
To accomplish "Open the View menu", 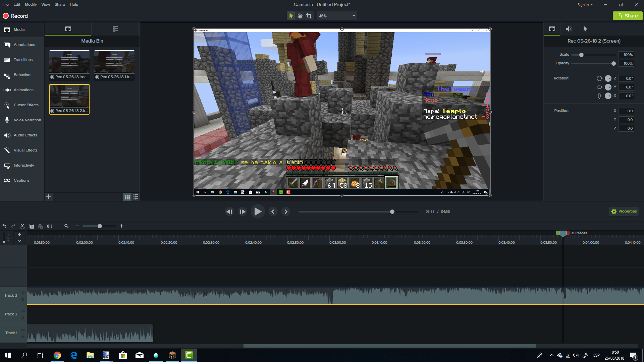I will point(46,4).
